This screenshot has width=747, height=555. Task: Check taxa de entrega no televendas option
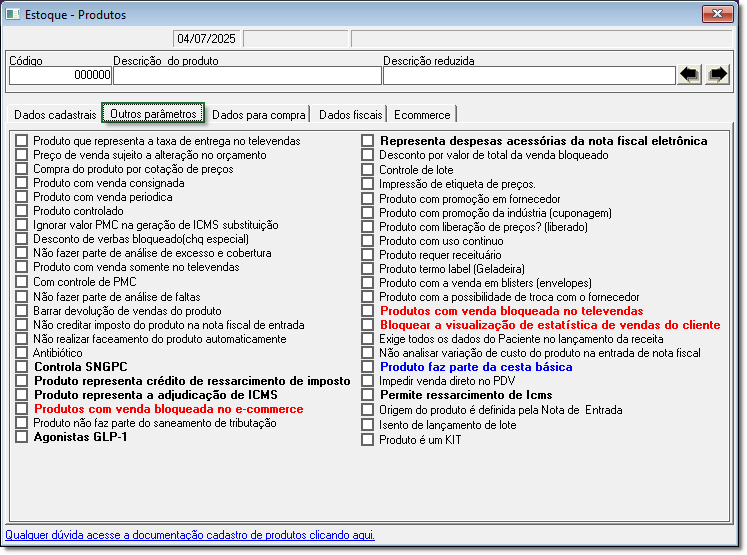21,141
